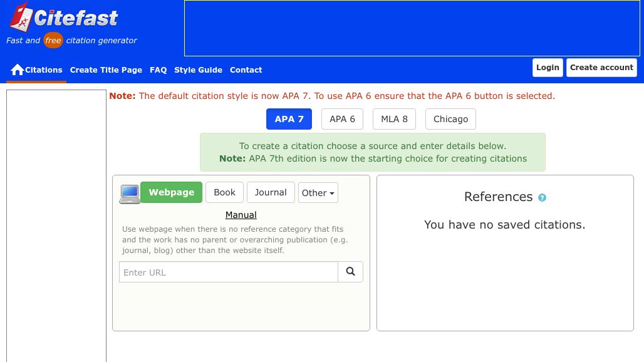This screenshot has width=644, height=362.
Task: Expand the Other source dropdown
Action: (x=318, y=193)
